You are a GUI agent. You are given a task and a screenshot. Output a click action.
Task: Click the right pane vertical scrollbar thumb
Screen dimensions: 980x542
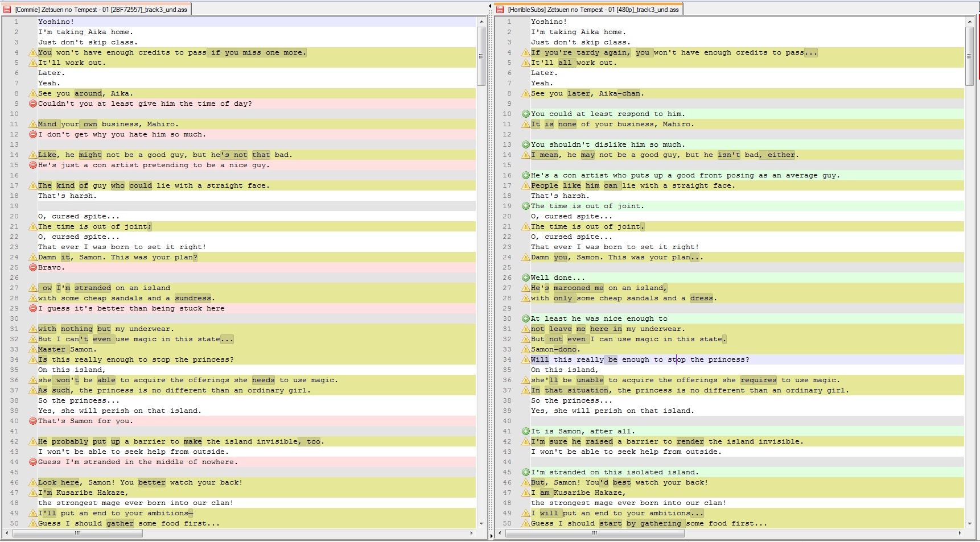coord(970,56)
